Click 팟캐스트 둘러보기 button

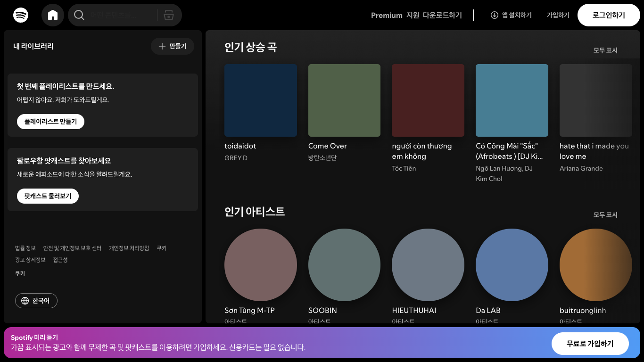coord(48,196)
